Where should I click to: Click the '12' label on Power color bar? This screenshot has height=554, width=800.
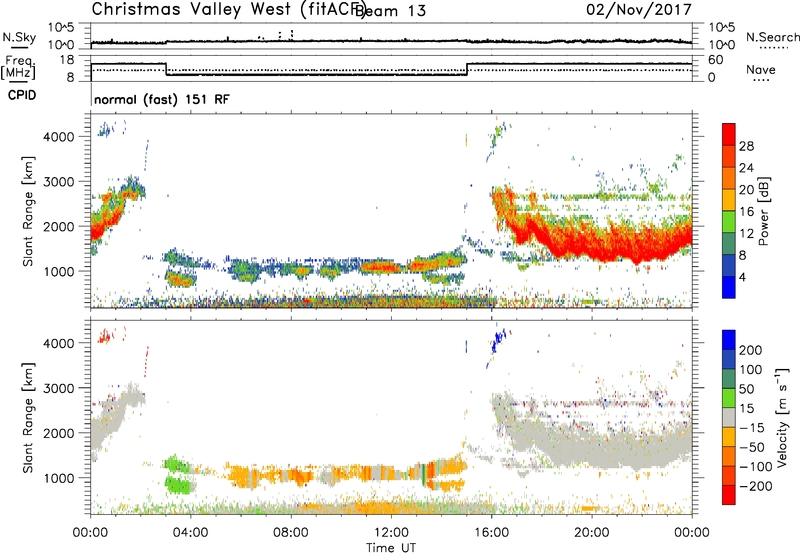click(746, 233)
